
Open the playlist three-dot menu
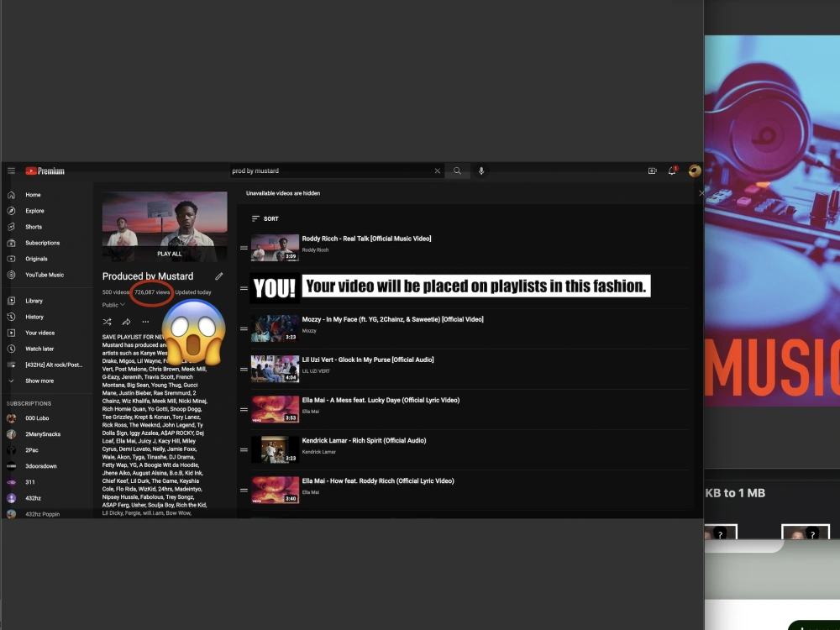145,322
